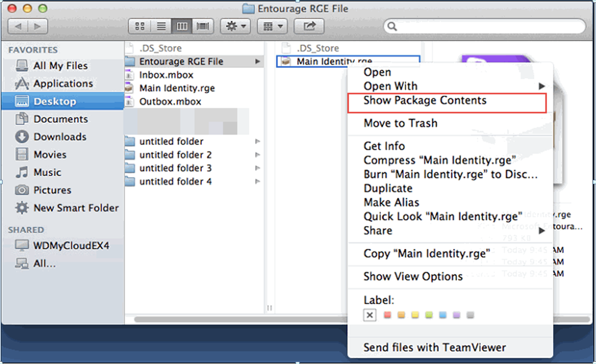Expand untitled folder 2 arrow

pos(258,155)
